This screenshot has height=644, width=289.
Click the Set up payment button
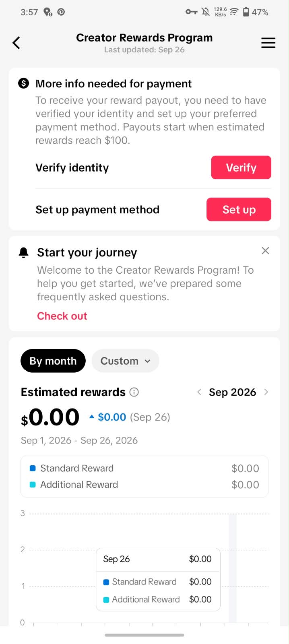[239, 209]
